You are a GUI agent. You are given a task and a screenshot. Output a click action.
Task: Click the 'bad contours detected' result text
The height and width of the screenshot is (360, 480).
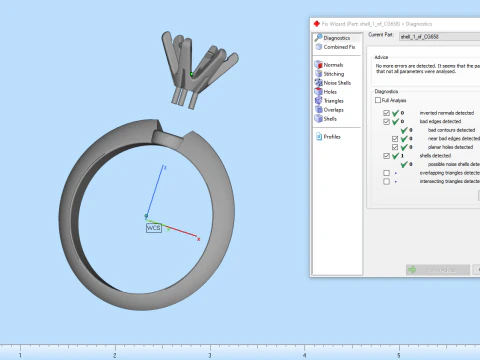point(451,130)
